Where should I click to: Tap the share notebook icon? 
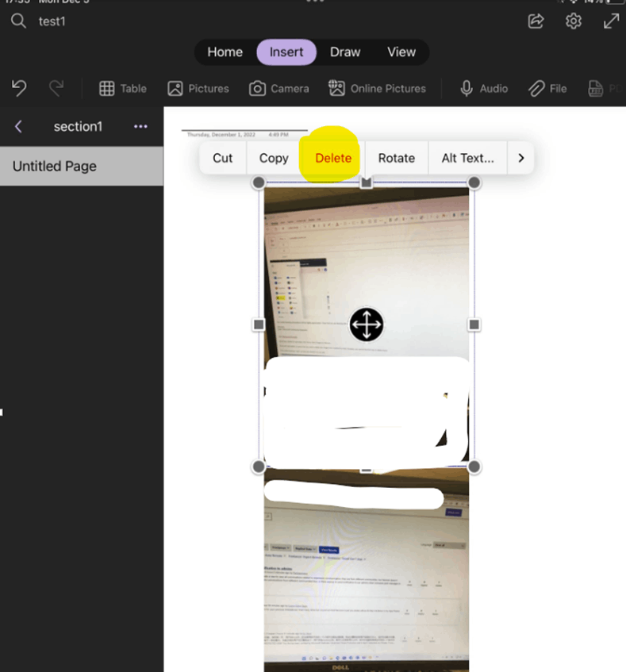[536, 21]
